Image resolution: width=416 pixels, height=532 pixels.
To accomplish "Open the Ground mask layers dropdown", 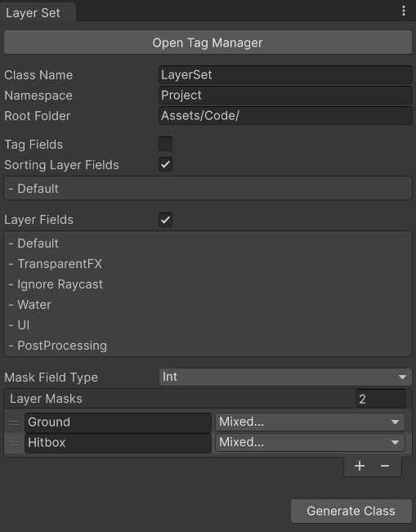I will [x=310, y=422].
